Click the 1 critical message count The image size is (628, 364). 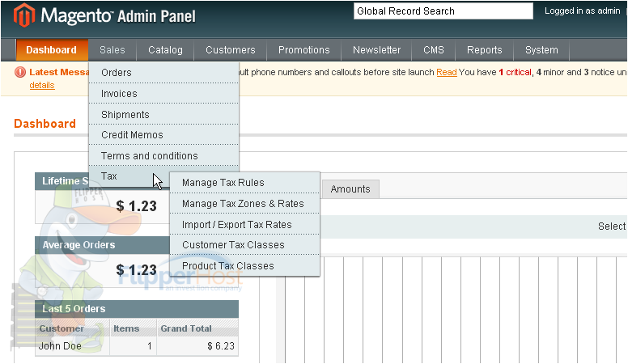515,73
